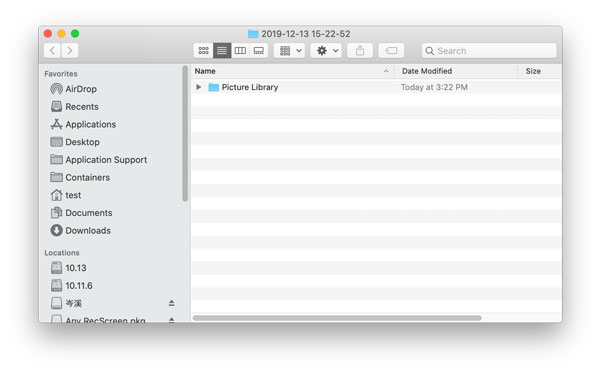This screenshot has height=373, width=600.
Task: Click the Locations section header
Action: point(62,252)
